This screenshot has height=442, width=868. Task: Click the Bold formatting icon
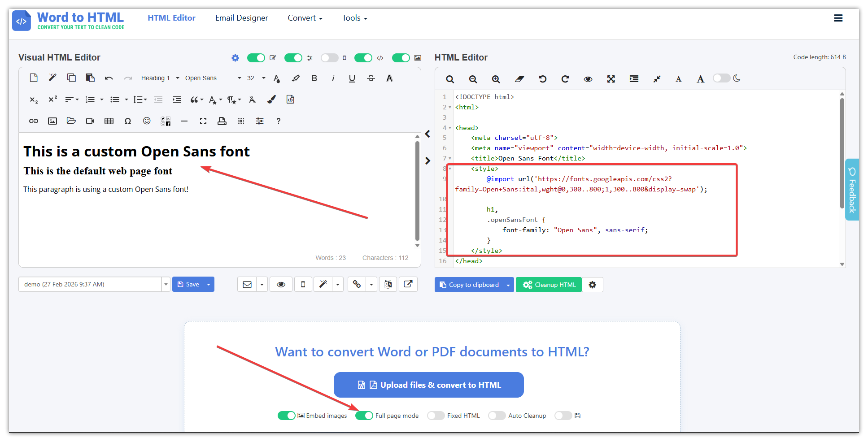(314, 78)
